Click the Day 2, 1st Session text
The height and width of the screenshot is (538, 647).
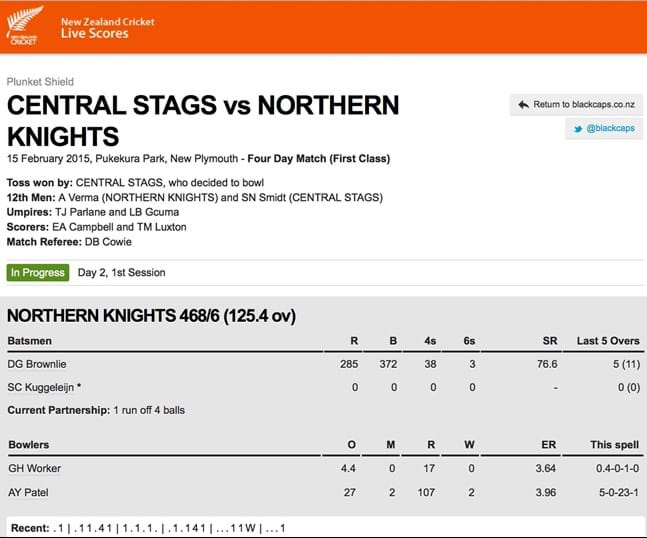click(121, 273)
